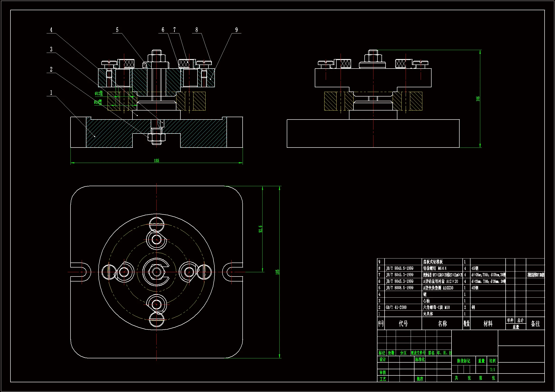Select the 105 height dimension text
This screenshot has width=555, height=392.
[478, 99]
